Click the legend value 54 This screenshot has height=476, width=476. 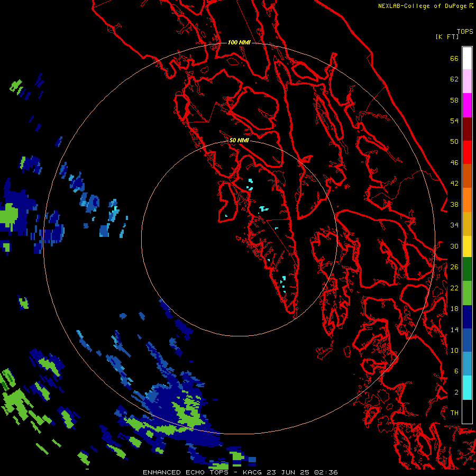(x=454, y=121)
